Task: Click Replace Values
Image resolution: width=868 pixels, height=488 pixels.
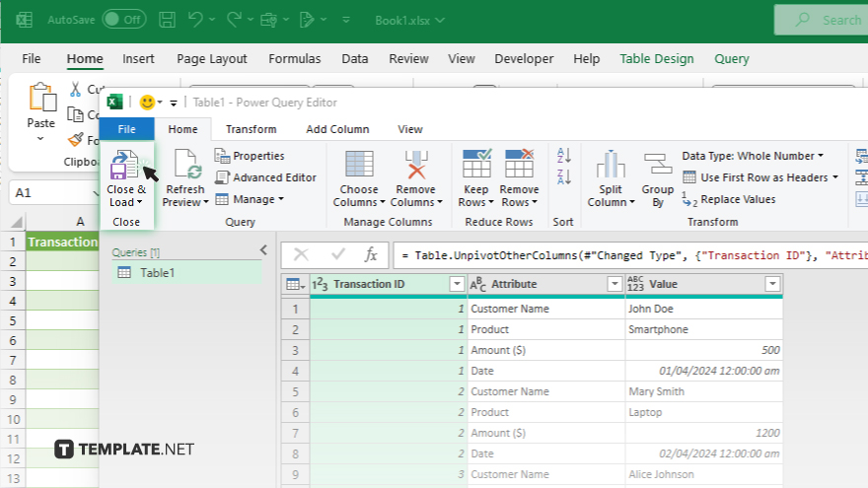Action: click(729, 200)
